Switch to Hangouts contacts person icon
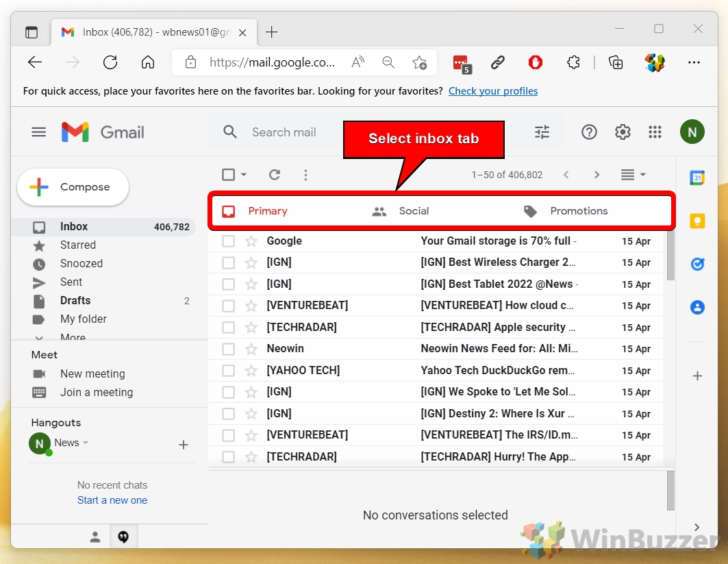The image size is (728, 564). pos(95,537)
